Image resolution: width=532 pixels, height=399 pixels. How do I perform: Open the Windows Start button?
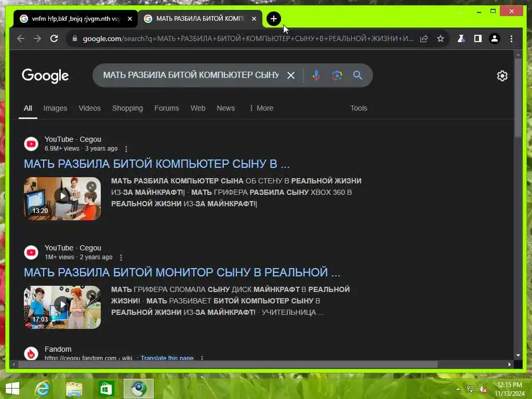click(x=12, y=389)
